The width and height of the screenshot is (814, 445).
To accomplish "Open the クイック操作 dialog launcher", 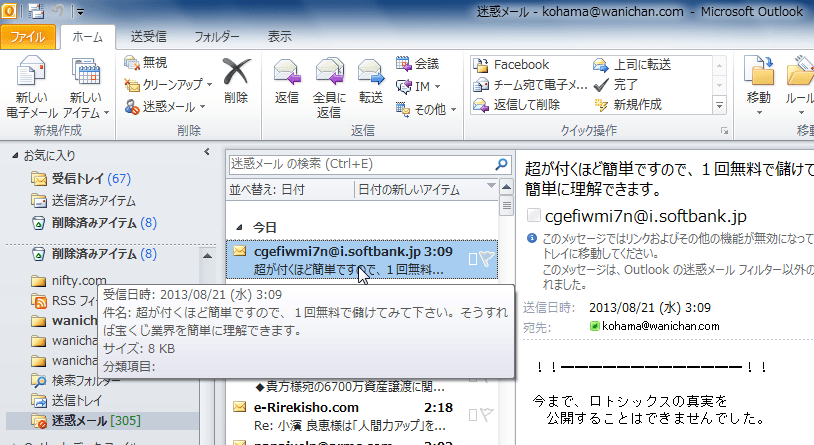I will 724,131.
